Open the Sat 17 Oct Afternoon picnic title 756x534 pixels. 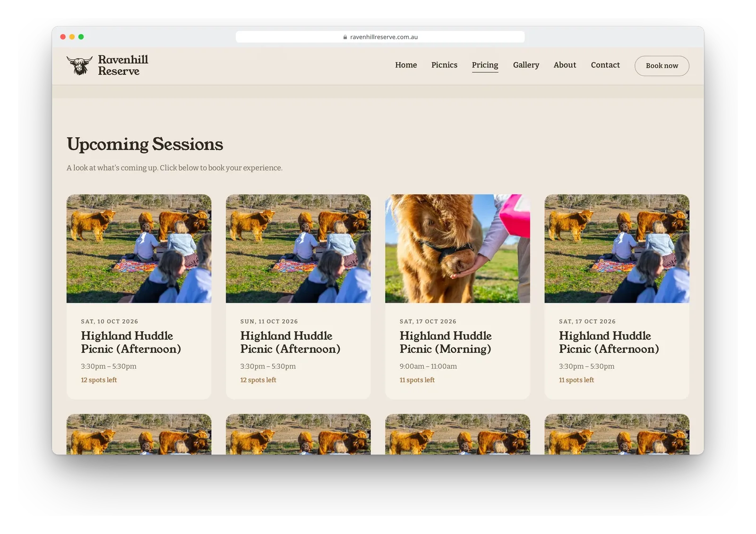click(x=609, y=342)
